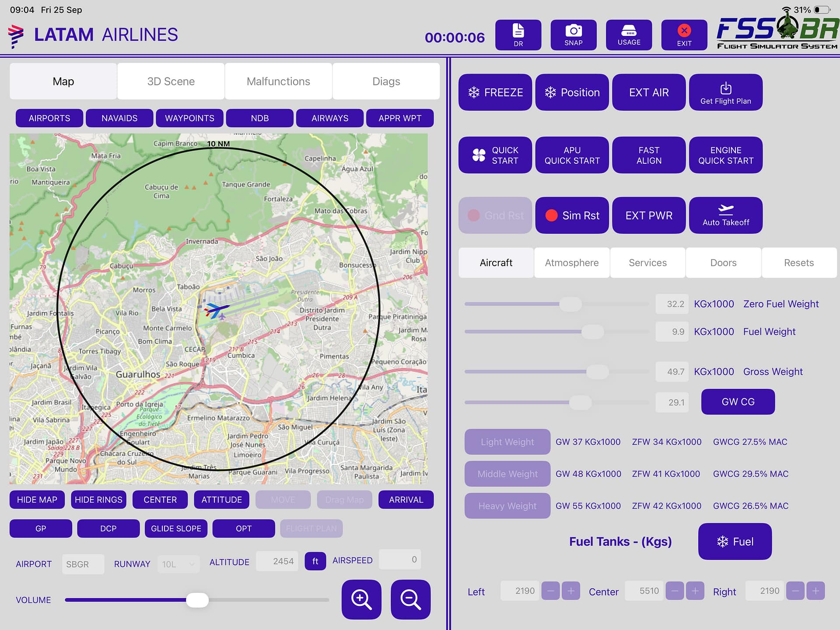Click the Get Flight Plan download button

(x=725, y=92)
